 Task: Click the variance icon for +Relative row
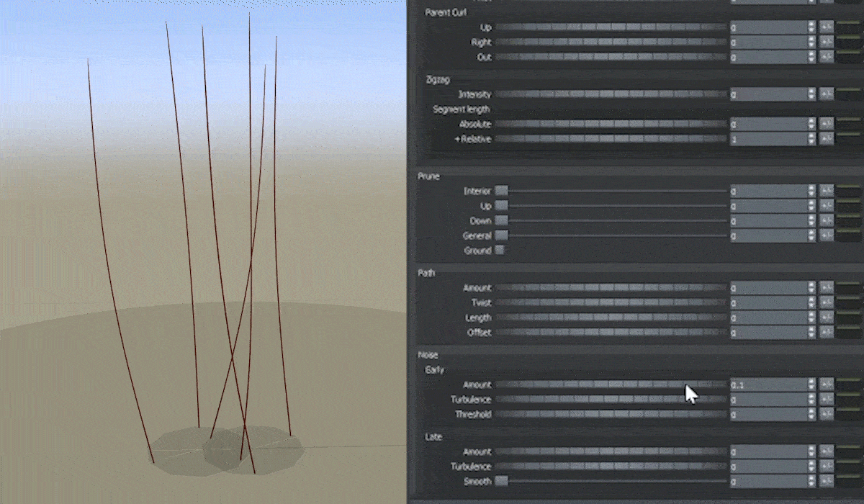click(827, 139)
